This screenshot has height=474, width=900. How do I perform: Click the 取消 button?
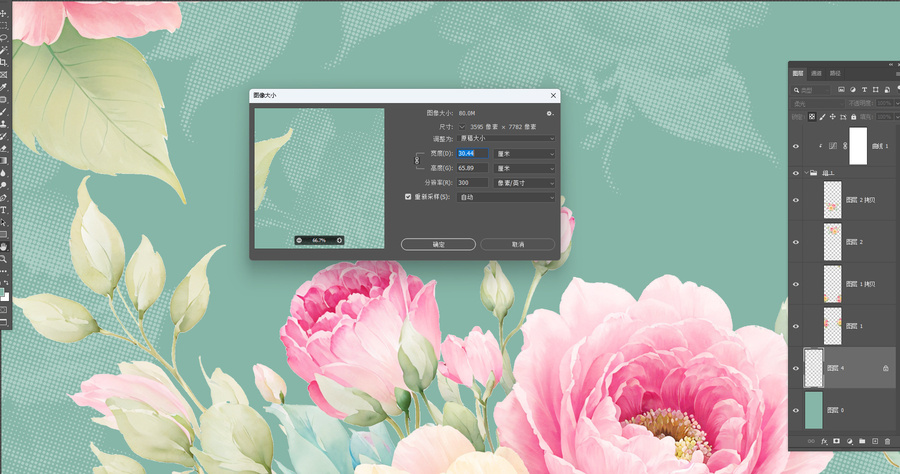tap(517, 244)
